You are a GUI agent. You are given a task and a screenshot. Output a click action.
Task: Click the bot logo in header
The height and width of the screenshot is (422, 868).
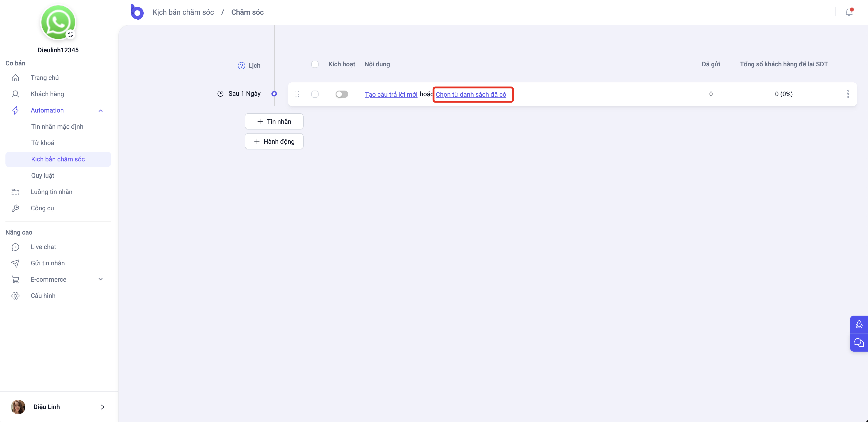(137, 12)
